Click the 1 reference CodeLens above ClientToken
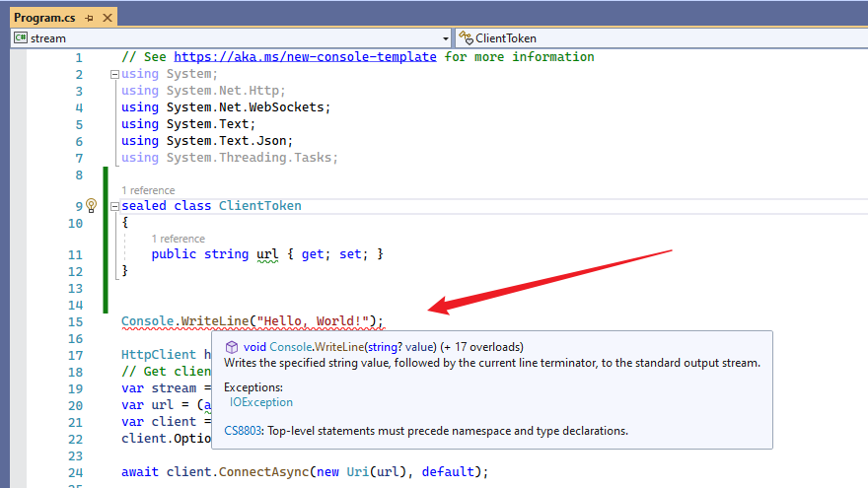Viewport: 868px width, 488px height. pos(148,190)
